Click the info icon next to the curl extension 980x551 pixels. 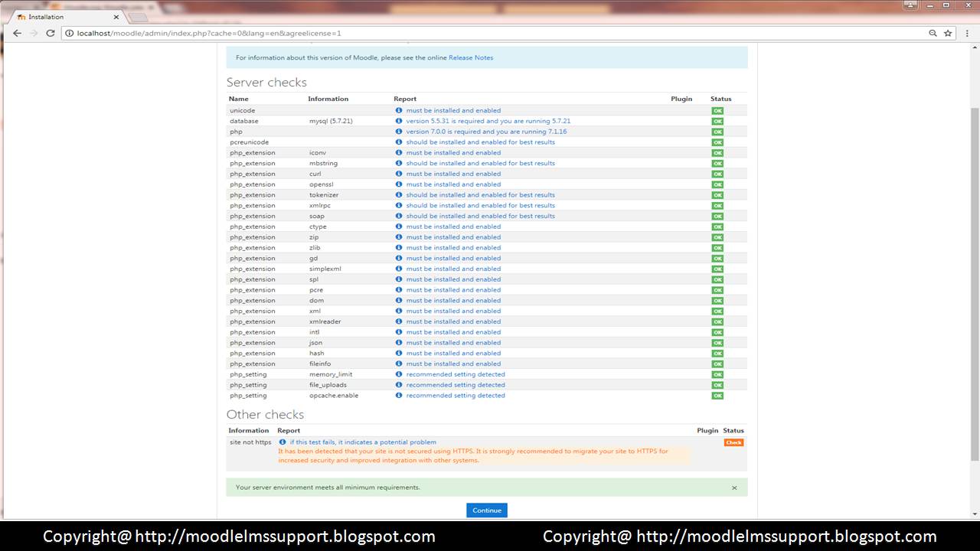click(x=398, y=174)
